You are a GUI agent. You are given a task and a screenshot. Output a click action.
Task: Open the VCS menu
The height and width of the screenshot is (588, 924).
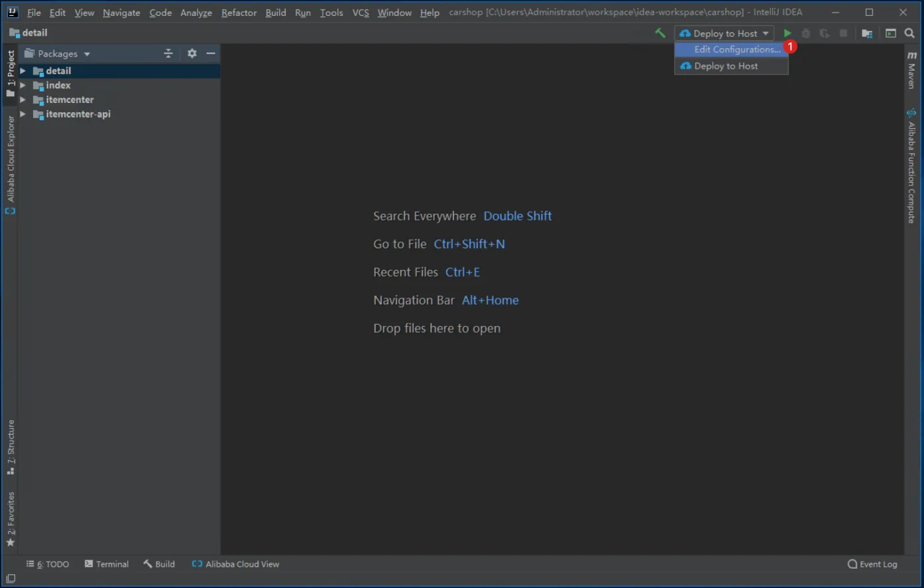pyautogui.click(x=361, y=13)
